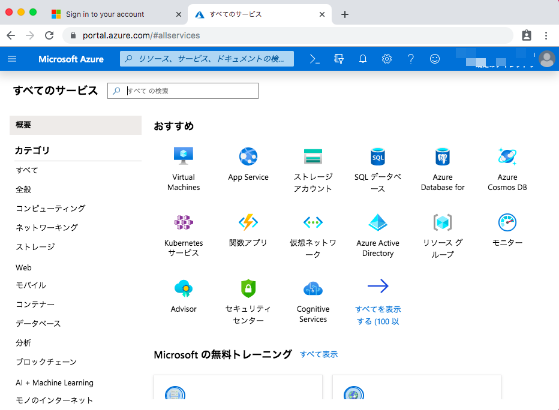Select the すべてのサービス browser tab

tap(260, 14)
